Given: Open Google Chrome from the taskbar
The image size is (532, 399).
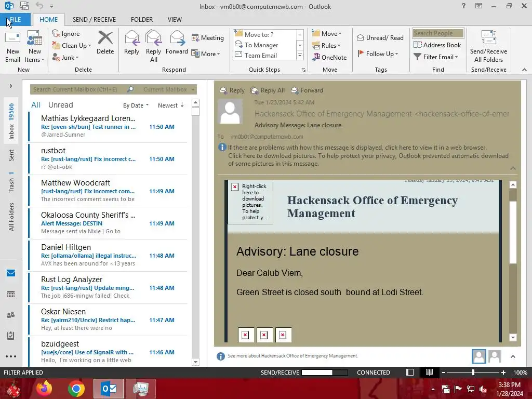Looking at the screenshot, I should click(76, 389).
